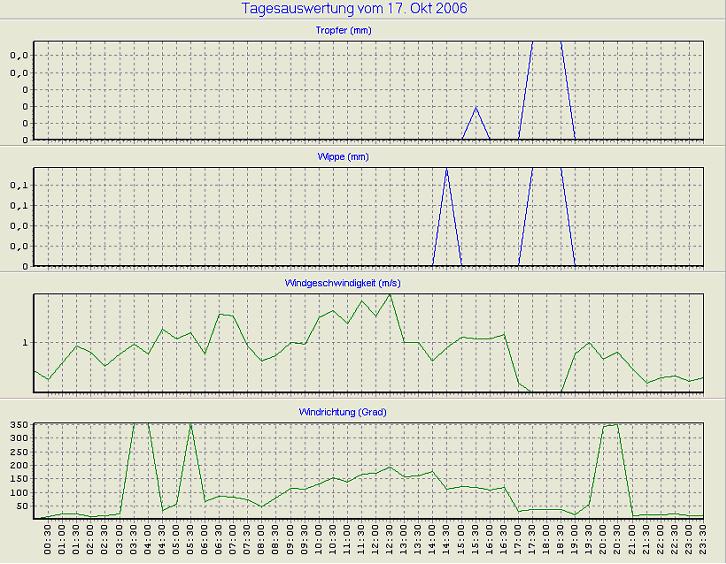The width and height of the screenshot is (726, 564).
Task: Click the 200 label on Windrichtung axis
Action: coord(19,465)
